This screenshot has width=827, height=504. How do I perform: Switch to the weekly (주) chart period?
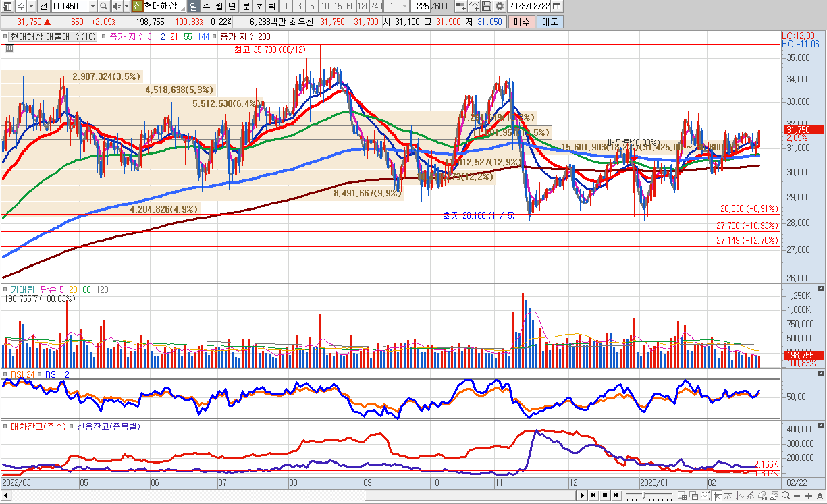(207, 6)
